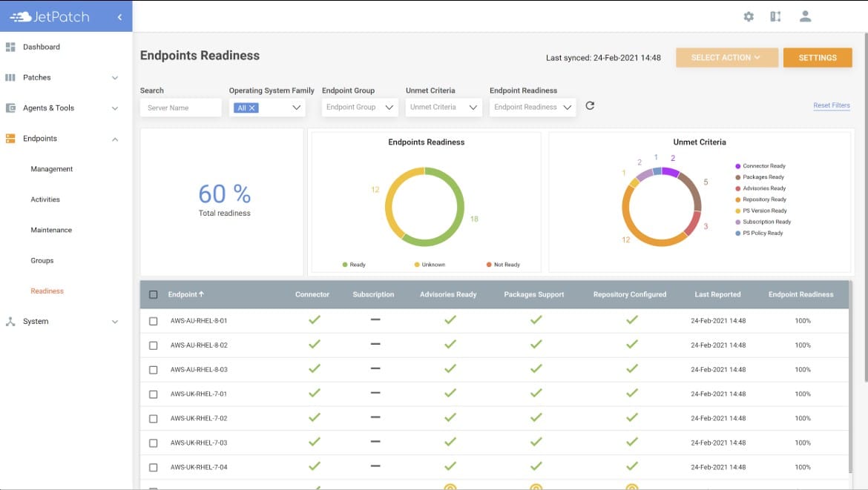Select checkbox for AWS-AU-RHEL-8-03

click(154, 370)
